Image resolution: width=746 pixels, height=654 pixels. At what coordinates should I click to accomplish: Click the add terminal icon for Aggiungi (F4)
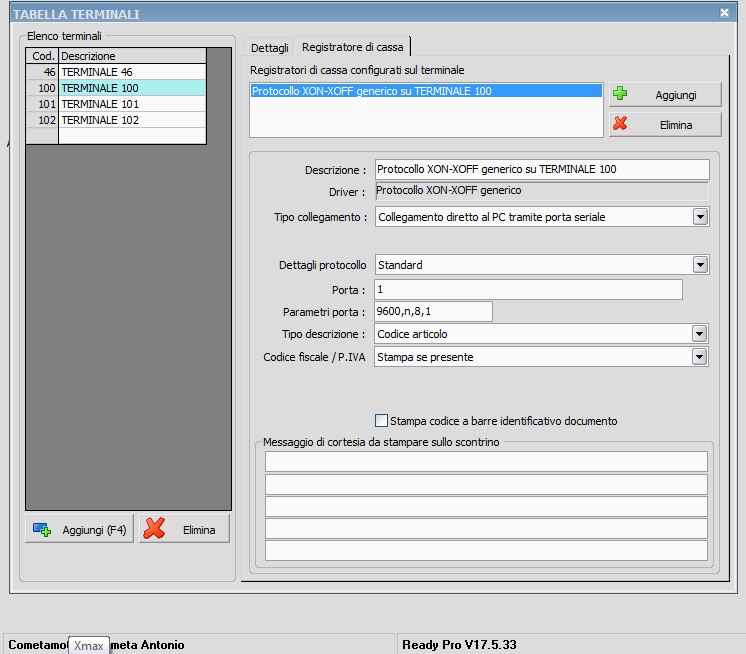(x=42, y=530)
